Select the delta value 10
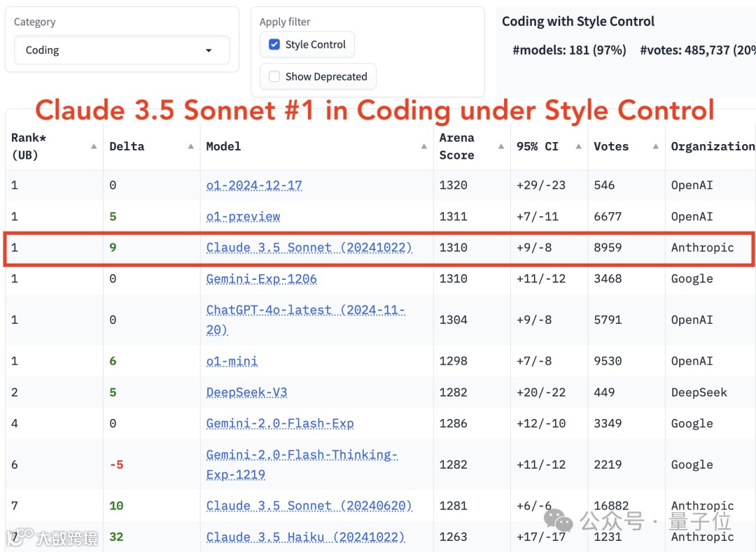 pos(116,506)
